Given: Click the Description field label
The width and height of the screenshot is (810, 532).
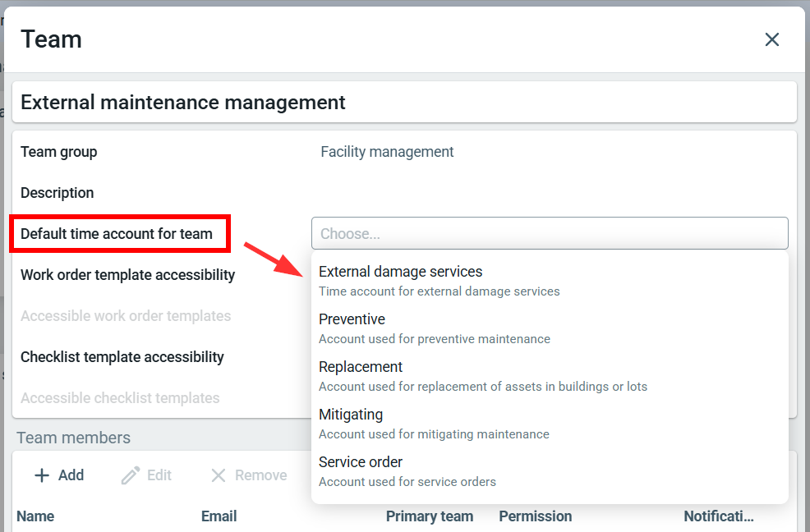Looking at the screenshot, I should [58, 193].
